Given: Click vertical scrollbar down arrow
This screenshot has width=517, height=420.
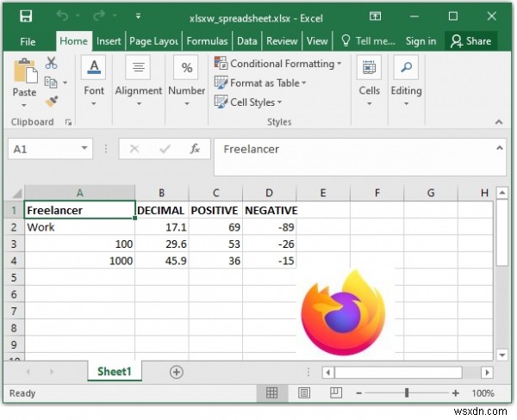Looking at the screenshot, I should pos(502,355).
